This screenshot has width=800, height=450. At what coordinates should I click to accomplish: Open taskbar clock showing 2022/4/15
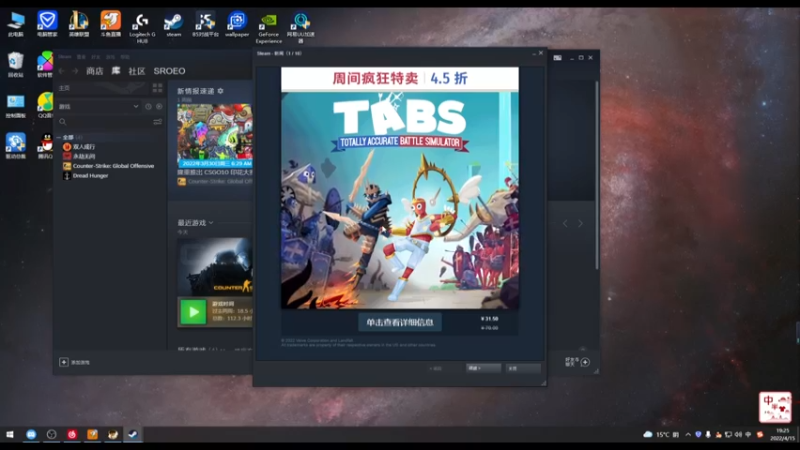pos(783,435)
